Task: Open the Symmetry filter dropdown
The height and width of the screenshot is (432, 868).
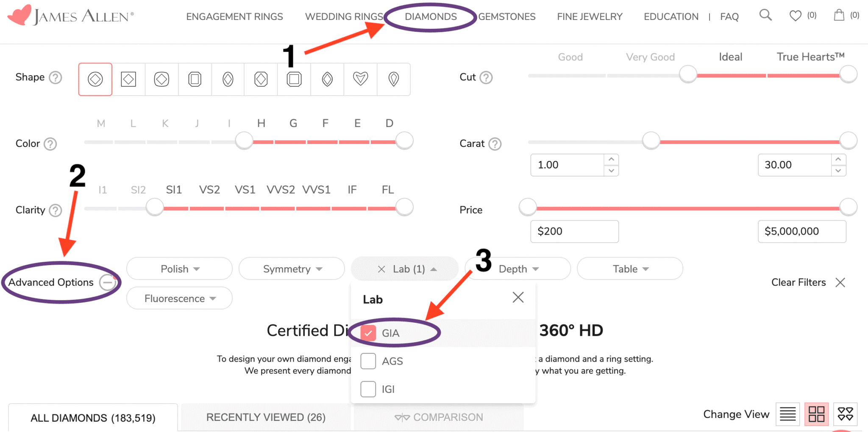Action: [292, 269]
